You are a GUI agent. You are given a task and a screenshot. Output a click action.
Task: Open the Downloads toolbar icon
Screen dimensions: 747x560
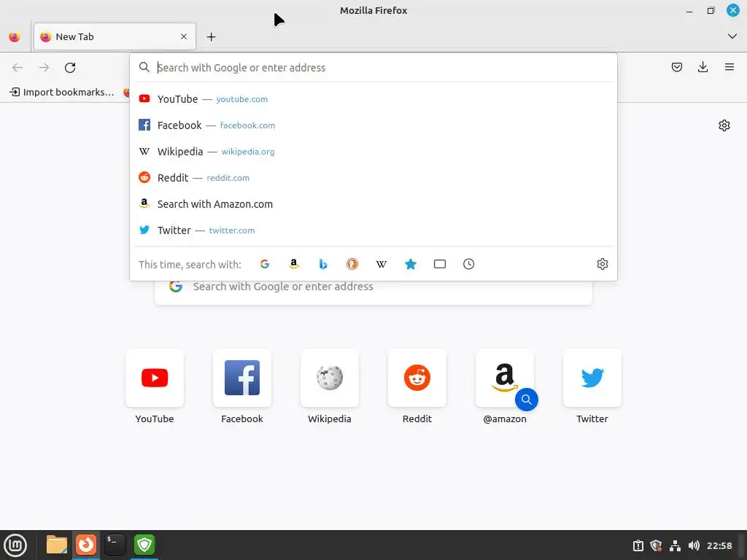tap(703, 67)
